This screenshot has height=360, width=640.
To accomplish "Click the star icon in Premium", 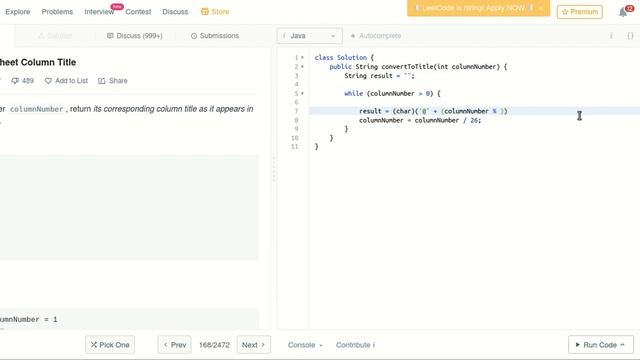I will point(565,12).
